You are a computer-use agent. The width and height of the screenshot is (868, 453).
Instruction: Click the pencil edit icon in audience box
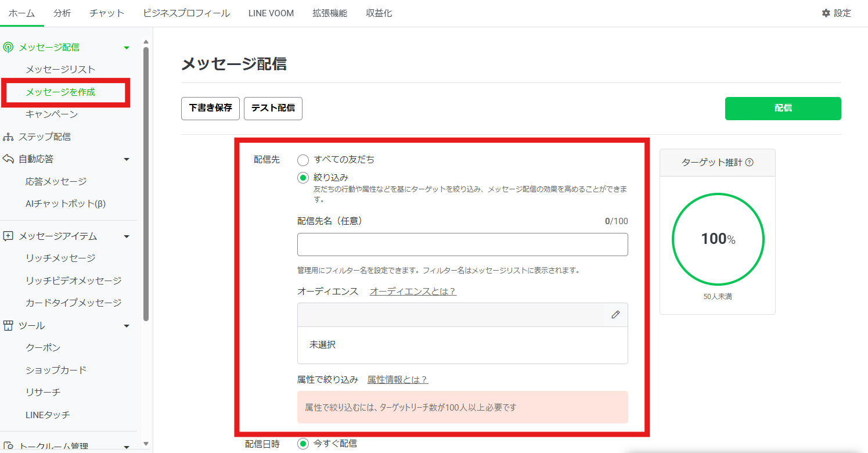coord(615,314)
